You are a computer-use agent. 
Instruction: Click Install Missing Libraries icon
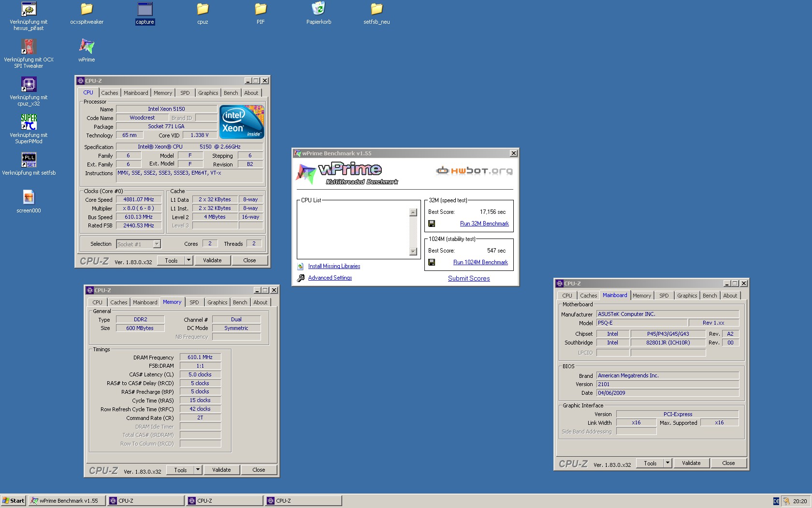tap(301, 266)
